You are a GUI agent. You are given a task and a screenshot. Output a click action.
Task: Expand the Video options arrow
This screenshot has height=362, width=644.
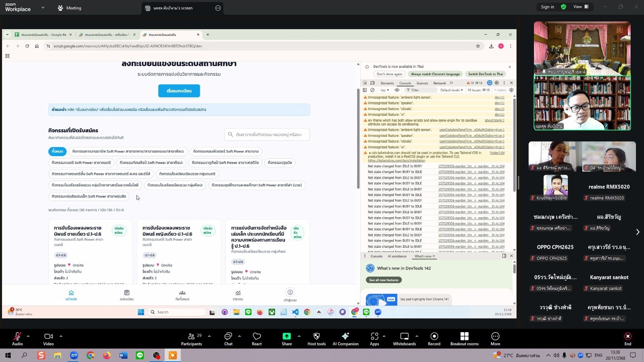tap(61, 336)
